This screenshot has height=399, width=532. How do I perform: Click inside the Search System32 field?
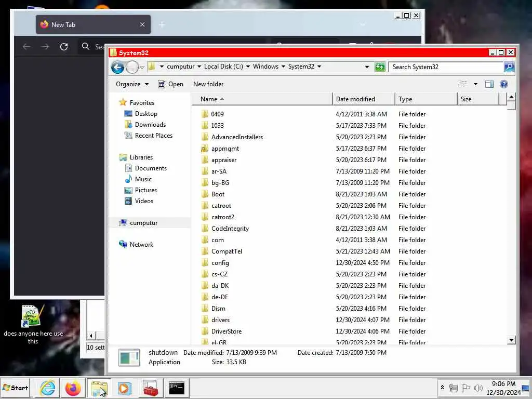pos(446,67)
